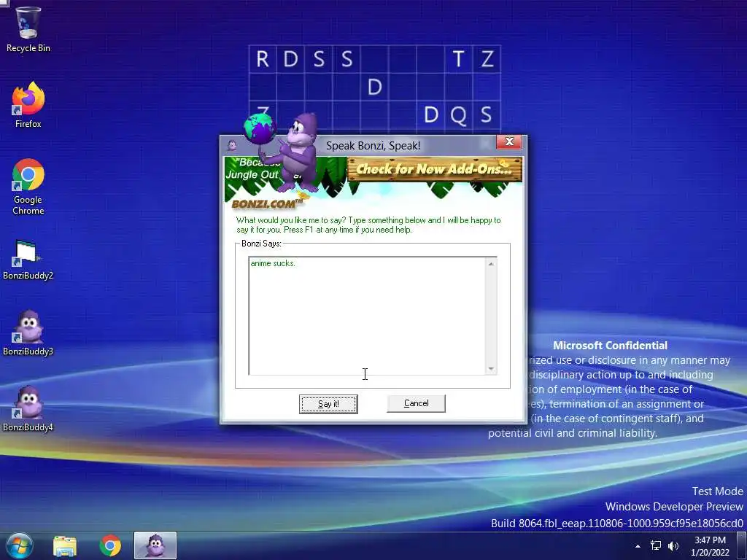This screenshot has width=747, height=560.
Task: Click the T cell in the letter grid
Action: pyautogui.click(x=458, y=59)
